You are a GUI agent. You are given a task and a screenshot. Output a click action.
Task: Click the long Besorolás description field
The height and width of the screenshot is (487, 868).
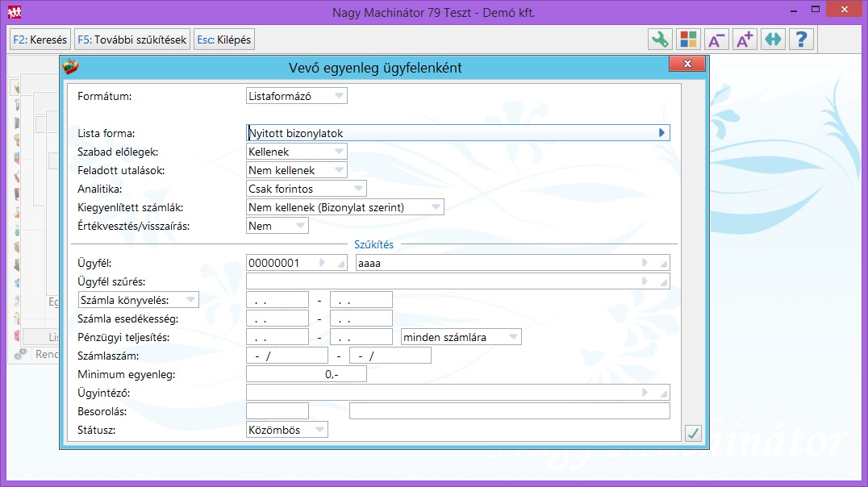pos(509,411)
